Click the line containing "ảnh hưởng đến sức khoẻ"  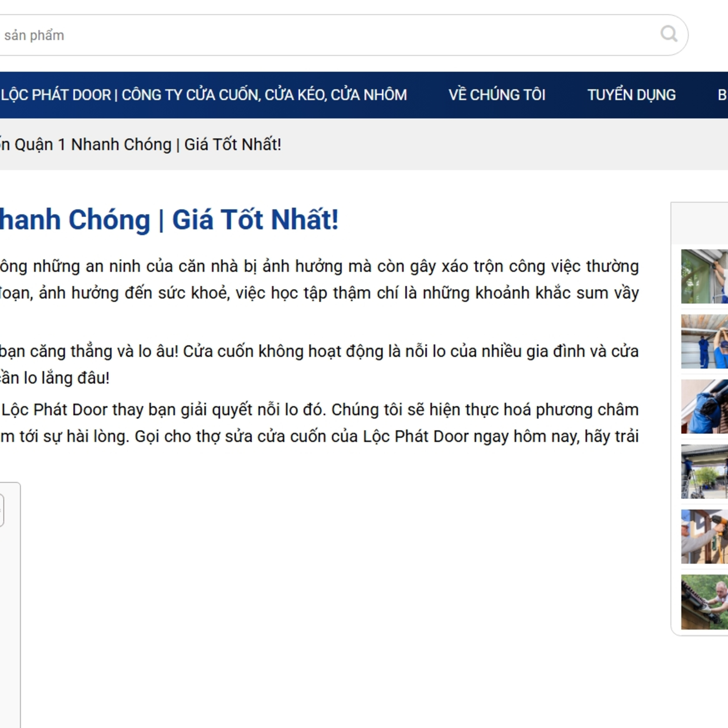pos(320,293)
